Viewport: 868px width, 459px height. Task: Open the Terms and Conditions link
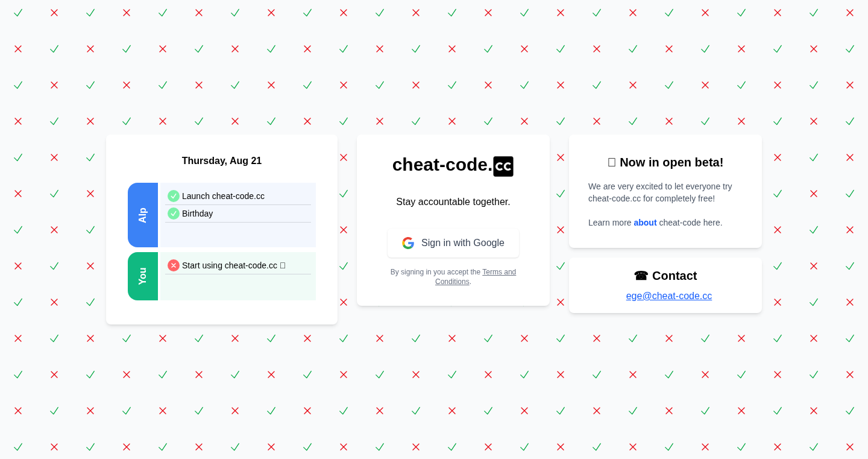pyautogui.click(x=476, y=277)
